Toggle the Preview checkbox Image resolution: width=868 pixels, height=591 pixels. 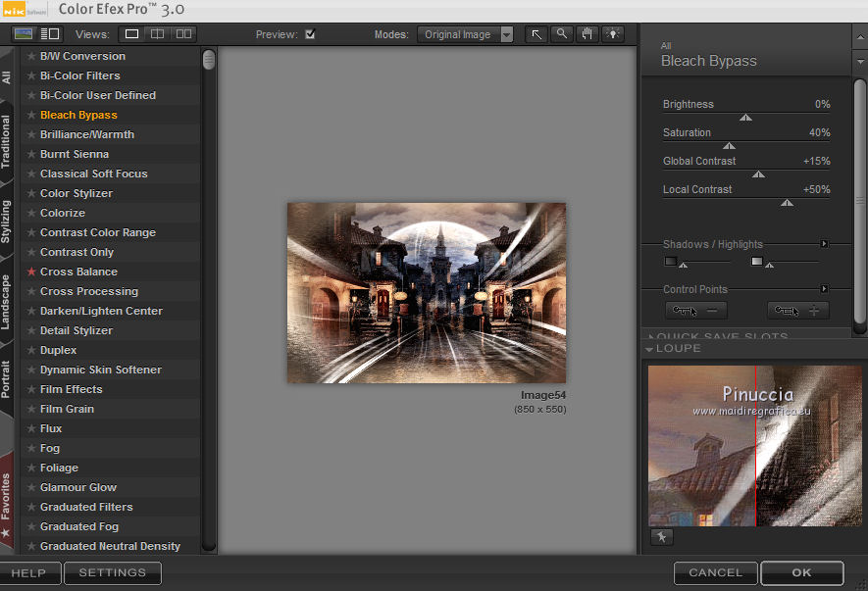point(310,34)
